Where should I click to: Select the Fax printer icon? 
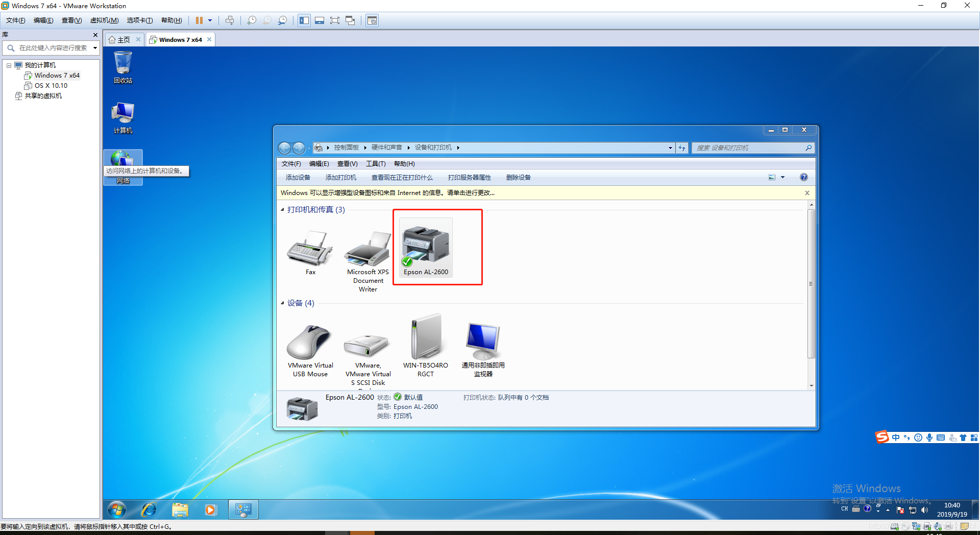[310, 253]
